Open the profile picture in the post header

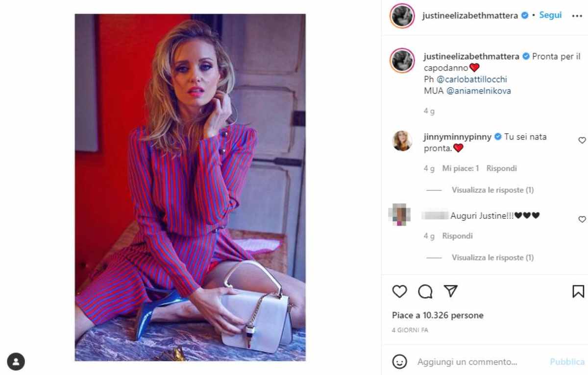(x=402, y=16)
